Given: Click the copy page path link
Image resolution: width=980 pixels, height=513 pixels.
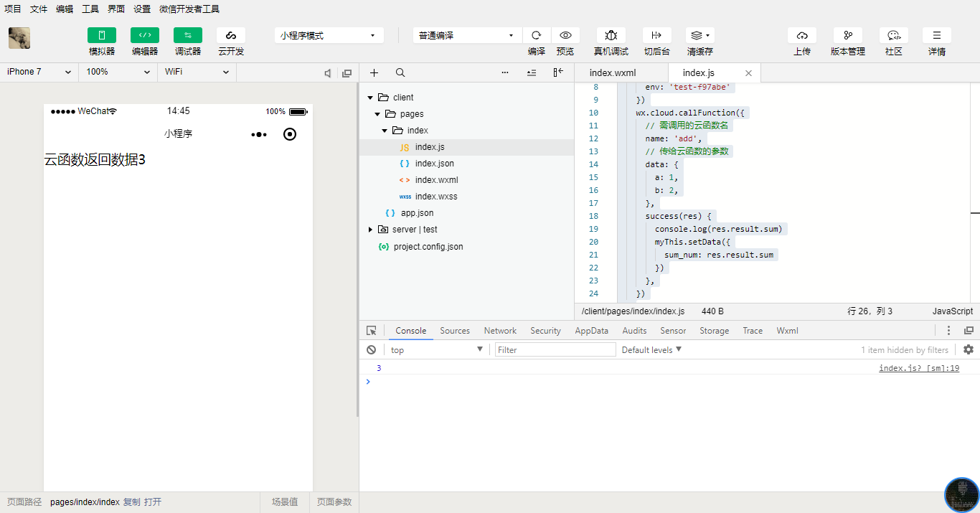Looking at the screenshot, I should 131,502.
